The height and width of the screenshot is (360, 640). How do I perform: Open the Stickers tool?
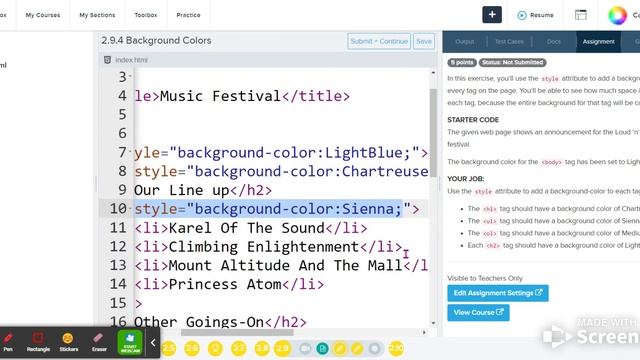[x=68, y=342]
